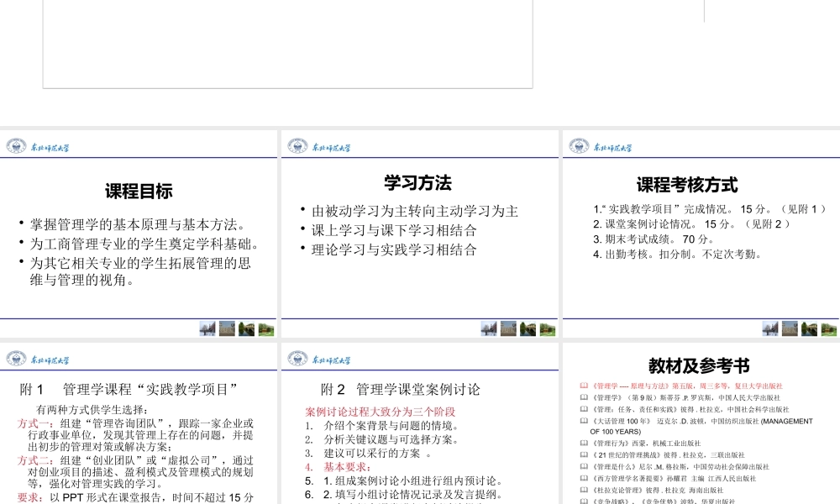Viewport: 840px width, 504px height.
Task: Click the university logo on the 课程考核方式 slide
Action: (x=580, y=146)
